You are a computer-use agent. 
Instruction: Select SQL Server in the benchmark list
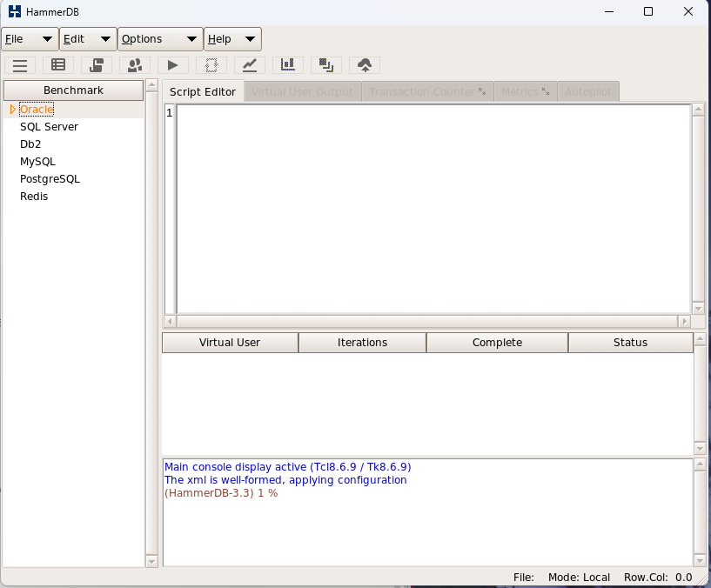coord(49,126)
